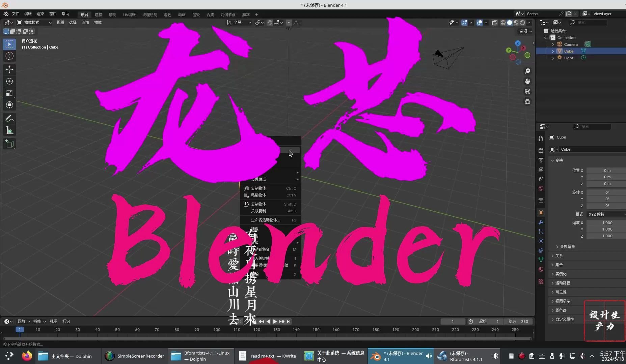The height and width of the screenshot is (364, 626).
Task: Click the viewport pan hand icon
Action: [x=527, y=81]
